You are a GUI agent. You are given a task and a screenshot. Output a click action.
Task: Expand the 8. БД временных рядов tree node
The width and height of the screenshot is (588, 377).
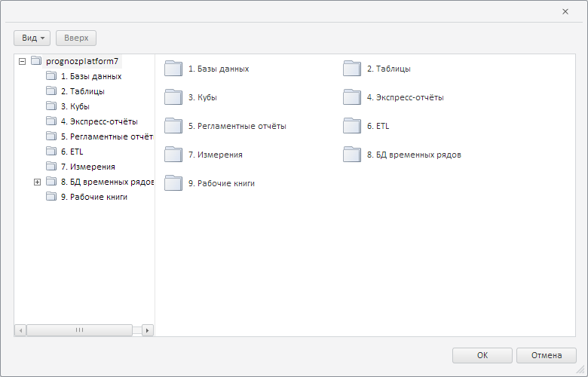pyautogui.click(x=38, y=182)
